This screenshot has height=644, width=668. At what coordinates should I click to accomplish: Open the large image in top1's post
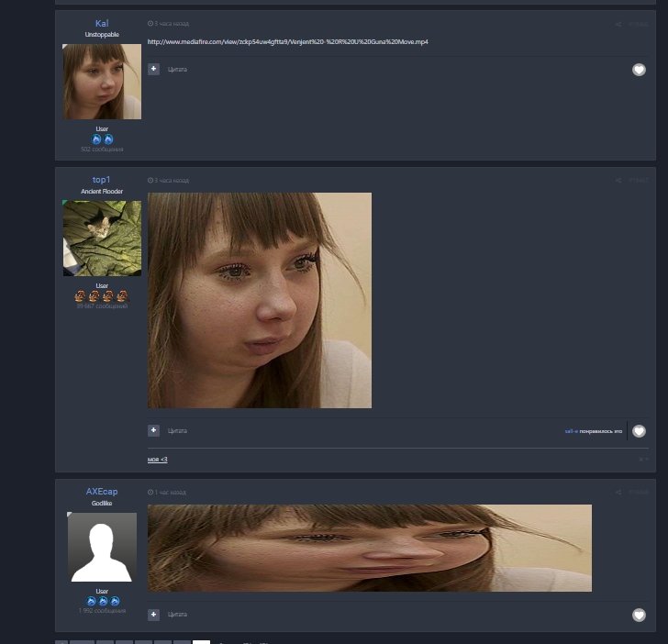coord(260,300)
